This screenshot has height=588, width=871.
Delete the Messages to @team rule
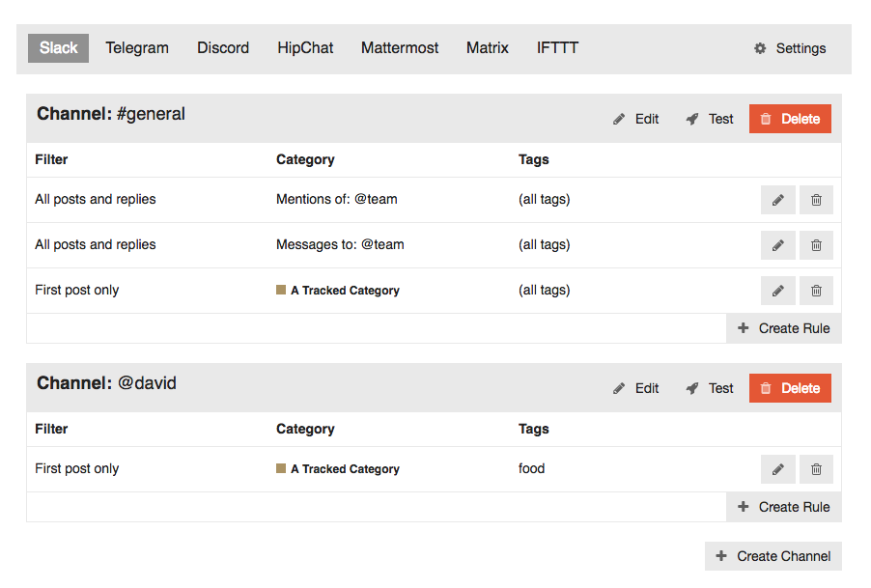(816, 245)
